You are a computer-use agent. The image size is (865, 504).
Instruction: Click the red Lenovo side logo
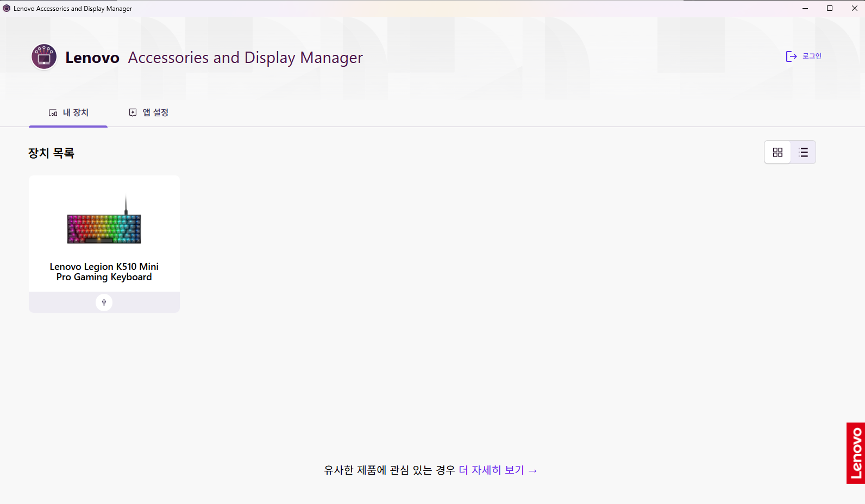pos(856,453)
